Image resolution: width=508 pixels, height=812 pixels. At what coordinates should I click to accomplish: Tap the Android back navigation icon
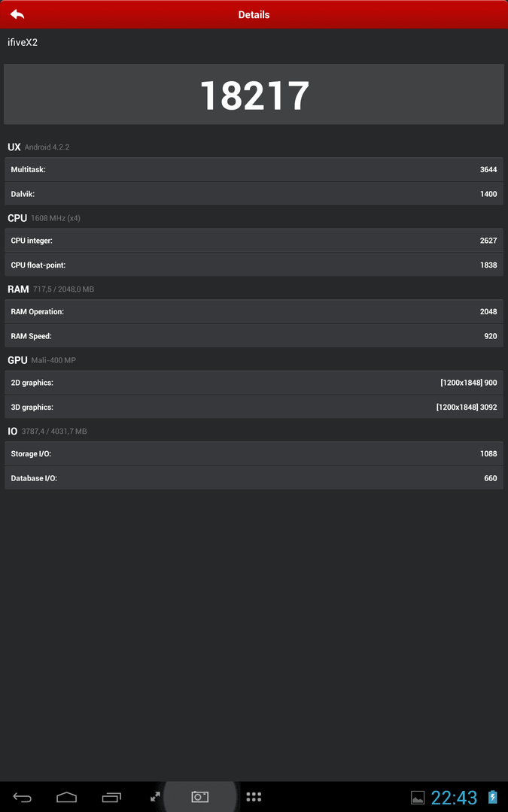click(23, 797)
